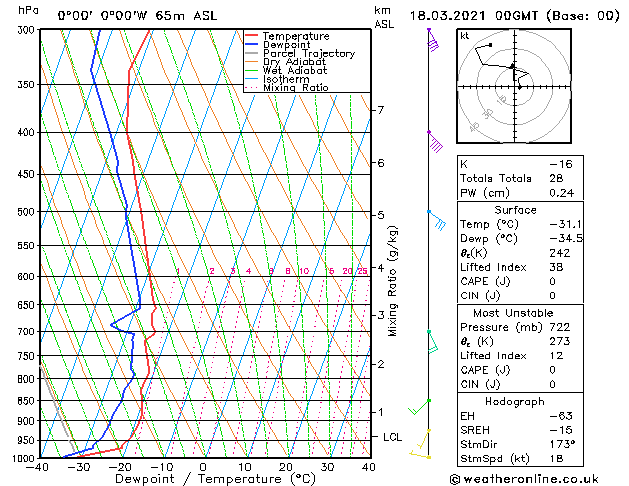Image resolution: width=629 pixels, height=486 pixels.
Task: Click the red Temperature legend line
Action: point(251,36)
